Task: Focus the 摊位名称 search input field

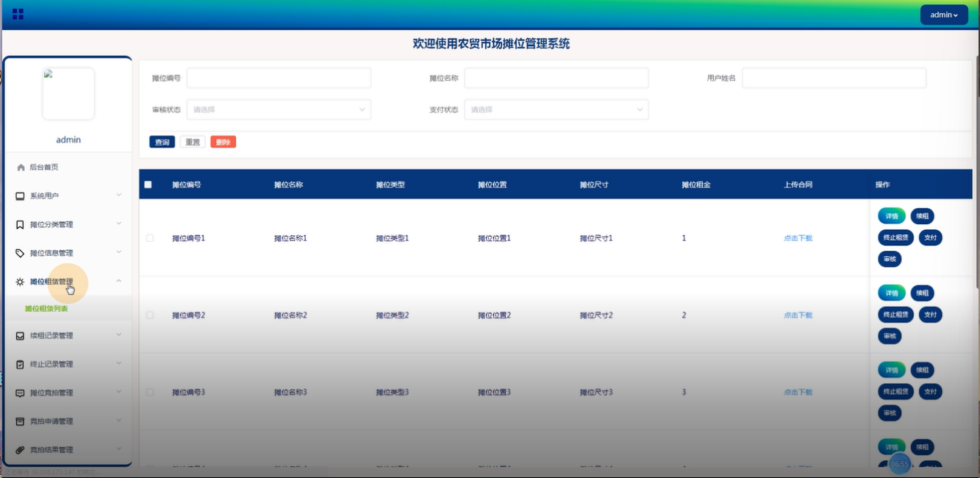Action: point(557,78)
